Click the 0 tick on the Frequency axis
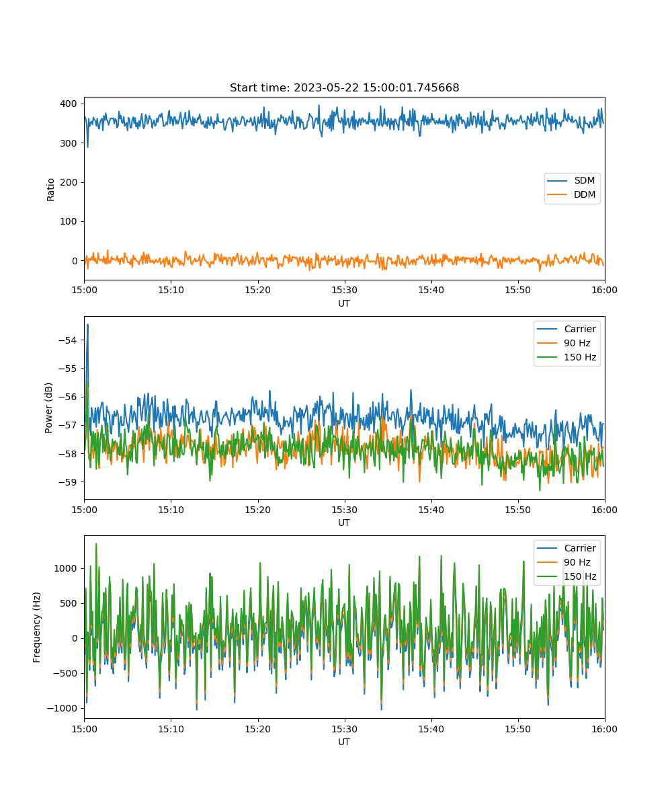 click(x=76, y=638)
